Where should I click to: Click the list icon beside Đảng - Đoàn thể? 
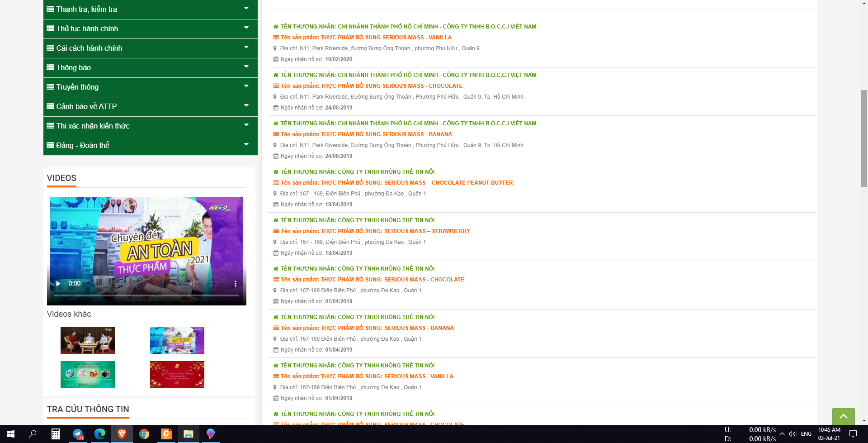(x=50, y=145)
